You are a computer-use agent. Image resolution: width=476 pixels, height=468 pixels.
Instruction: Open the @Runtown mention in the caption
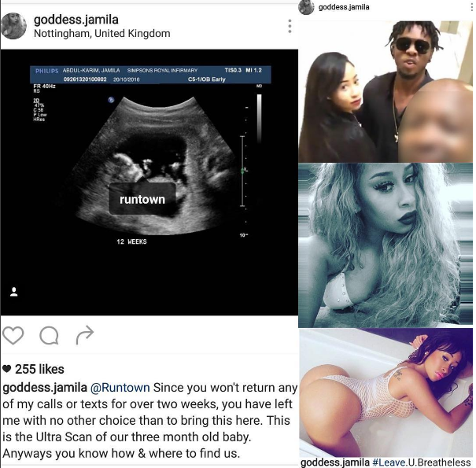[x=120, y=388]
